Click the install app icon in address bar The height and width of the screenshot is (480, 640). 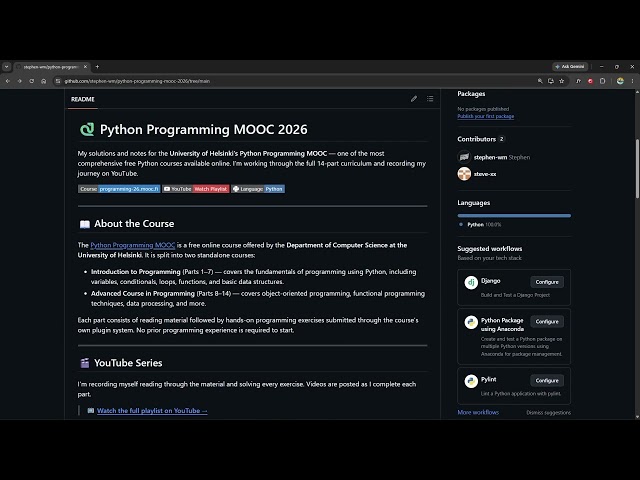point(551,81)
